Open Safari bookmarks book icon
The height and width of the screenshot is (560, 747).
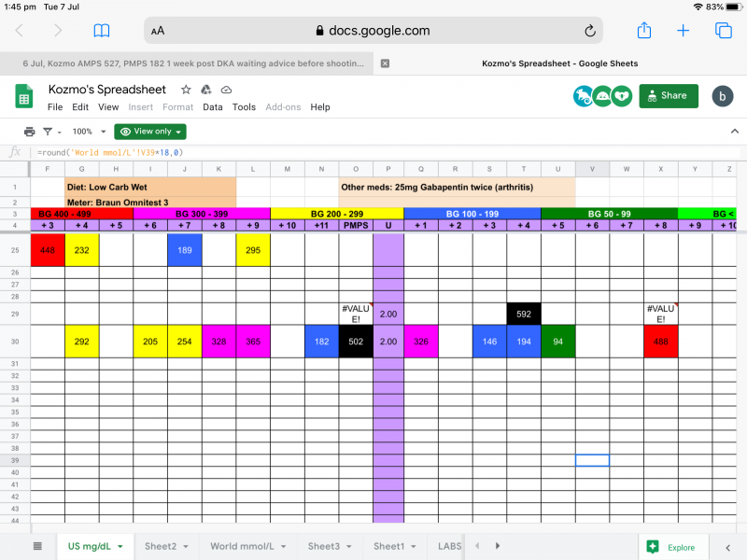click(x=102, y=31)
